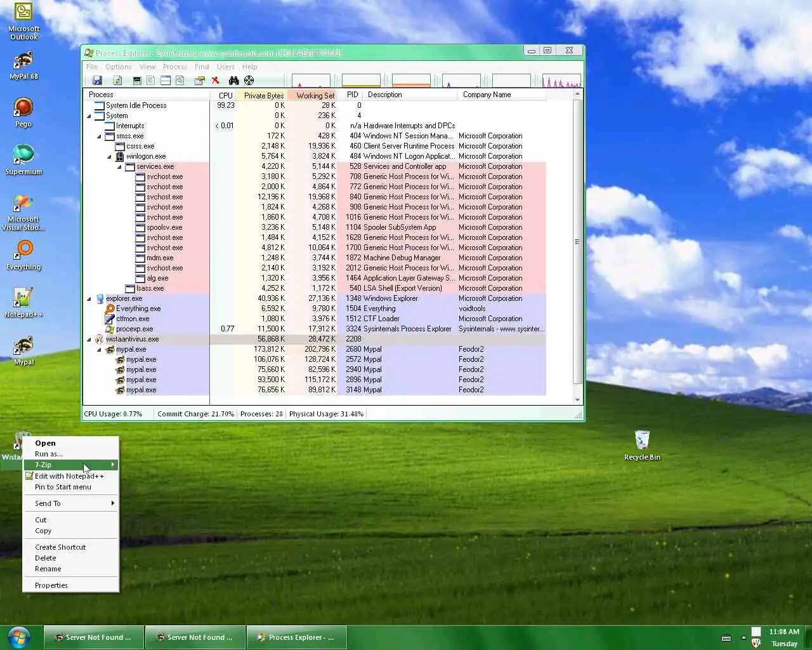This screenshot has height=650, width=812.
Task: Select the Recycle Bin desktop icon
Action: click(642, 445)
